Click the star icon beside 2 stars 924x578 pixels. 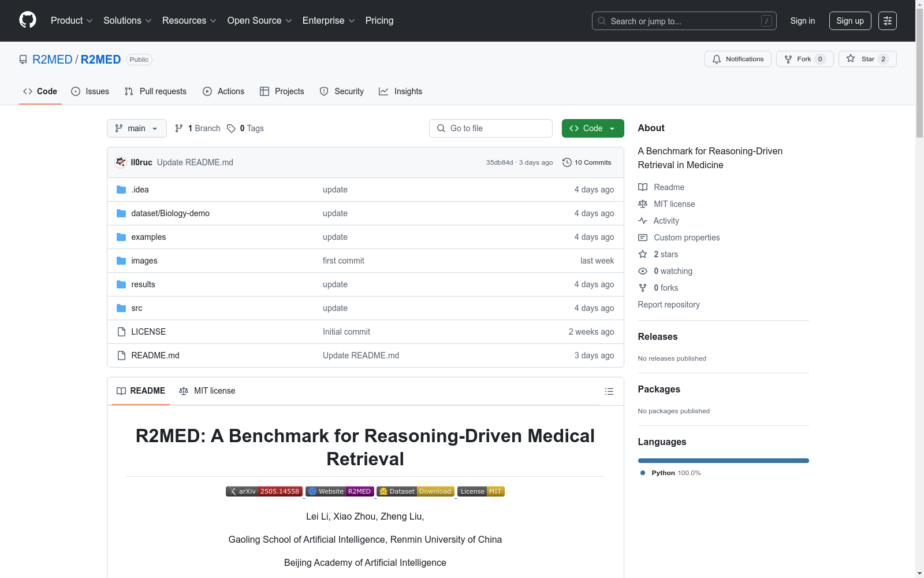coord(643,254)
